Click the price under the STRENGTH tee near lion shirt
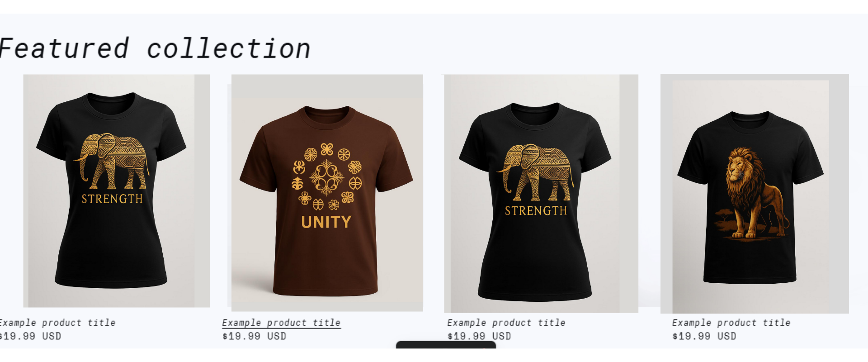The height and width of the screenshot is (362, 868). [x=479, y=336]
